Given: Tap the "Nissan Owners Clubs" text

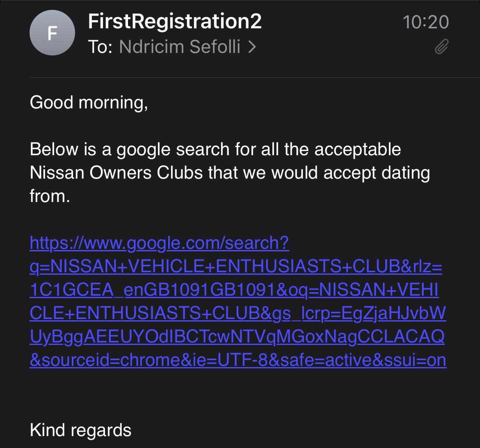Looking at the screenshot, I should click(x=116, y=172).
